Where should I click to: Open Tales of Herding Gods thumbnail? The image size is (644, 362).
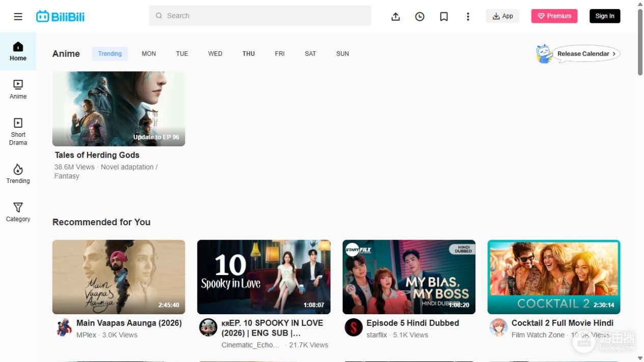pyautogui.click(x=119, y=109)
